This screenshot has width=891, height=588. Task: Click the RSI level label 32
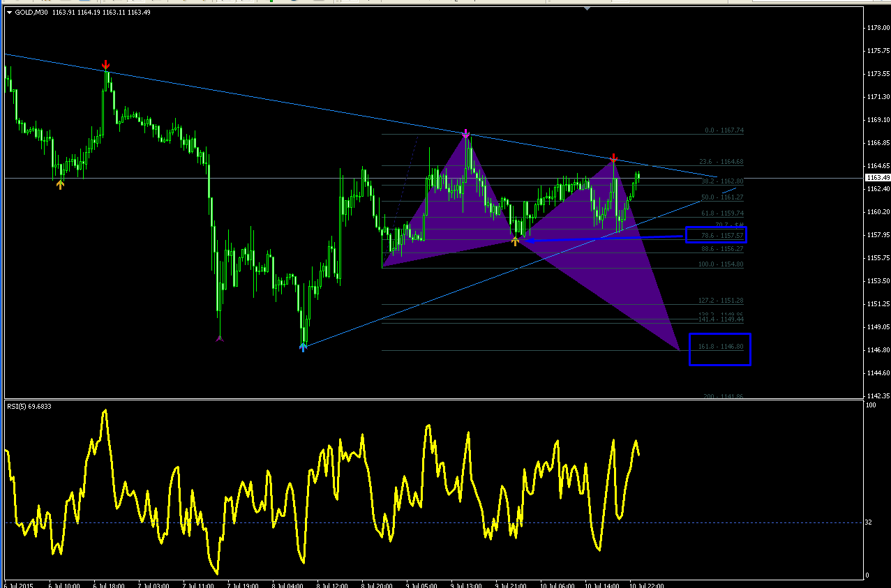pos(868,522)
